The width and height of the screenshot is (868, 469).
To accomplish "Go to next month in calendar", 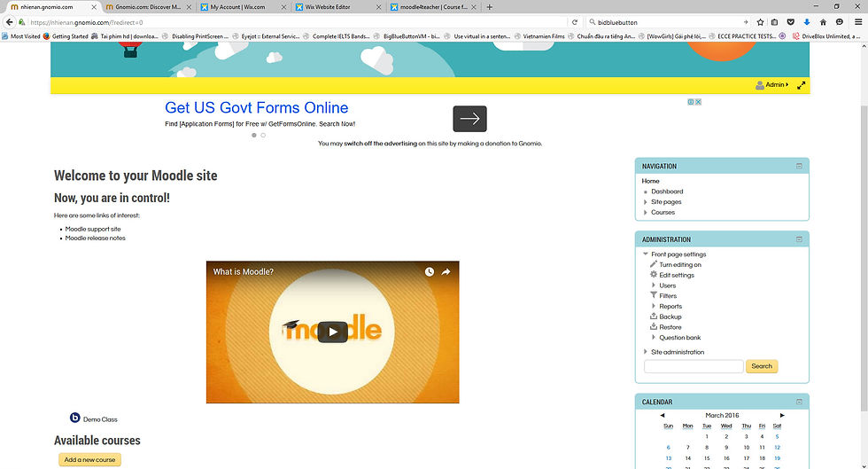I will 781,415.
